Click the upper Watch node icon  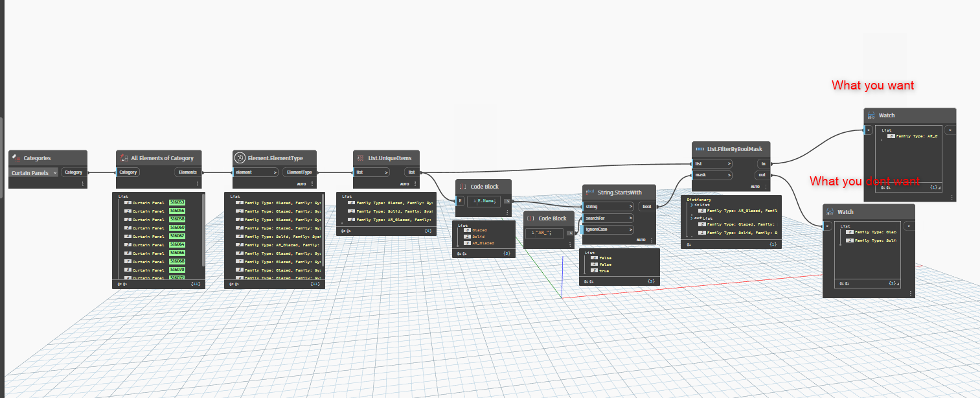(871, 115)
